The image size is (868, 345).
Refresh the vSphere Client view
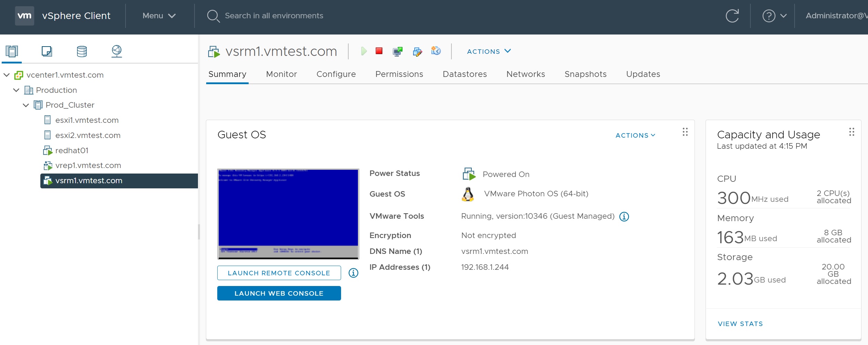732,16
